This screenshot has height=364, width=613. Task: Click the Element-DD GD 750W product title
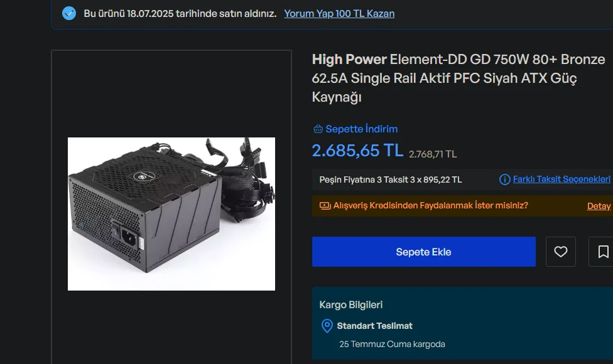(458, 78)
